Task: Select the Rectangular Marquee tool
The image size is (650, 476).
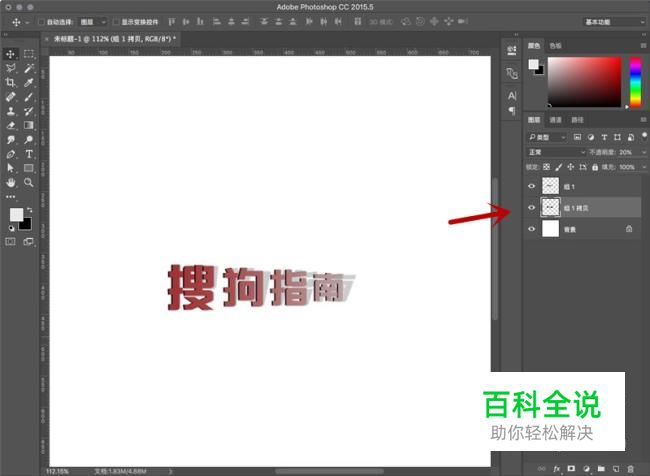Action: (x=29, y=54)
